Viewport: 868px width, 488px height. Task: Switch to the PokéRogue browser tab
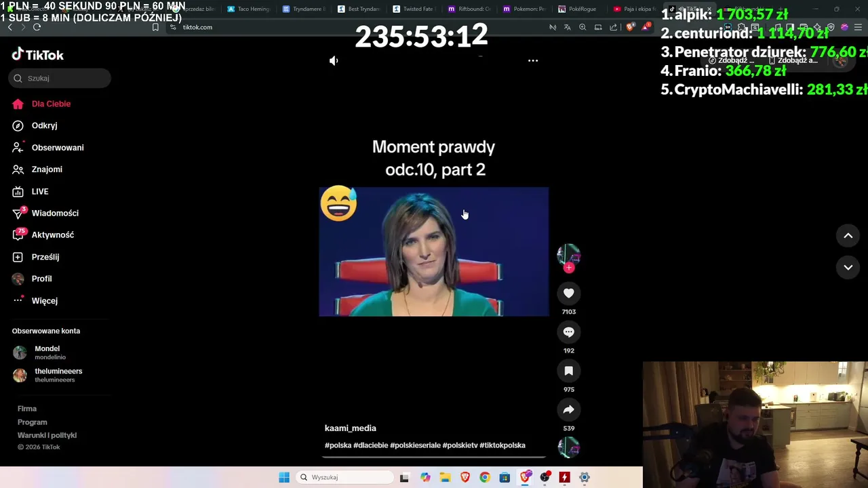(579, 9)
